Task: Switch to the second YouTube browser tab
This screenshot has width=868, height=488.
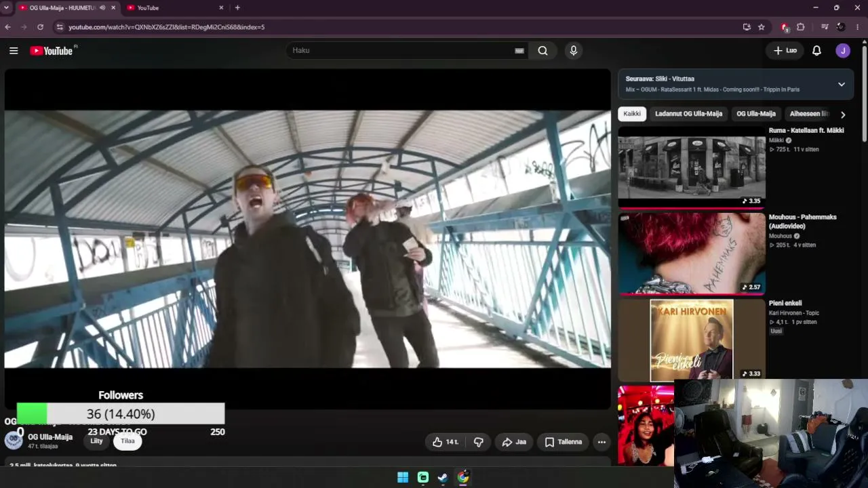Action: pos(175,7)
